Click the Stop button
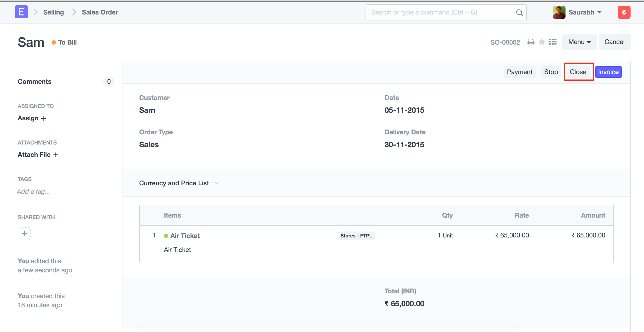Image resolution: width=644 pixels, height=332 pixels. 551,72
